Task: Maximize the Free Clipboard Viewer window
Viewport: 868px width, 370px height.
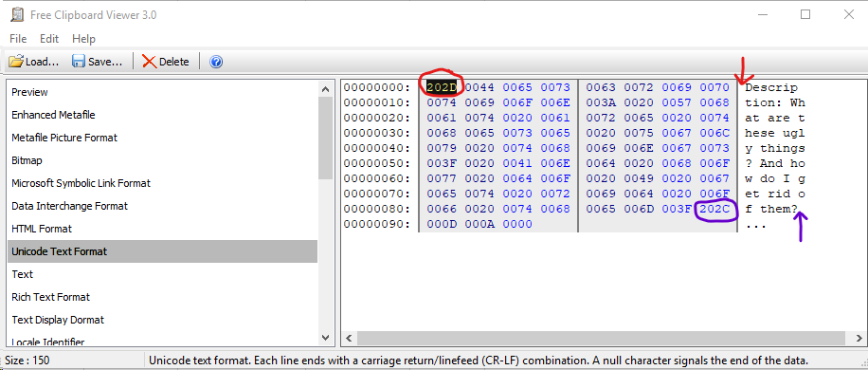Action: 805,15
